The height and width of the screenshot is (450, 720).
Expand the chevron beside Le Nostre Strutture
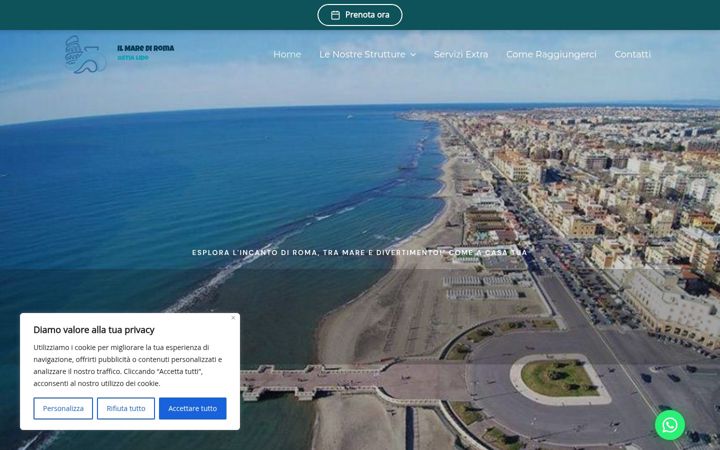click(x=413, y=55)
